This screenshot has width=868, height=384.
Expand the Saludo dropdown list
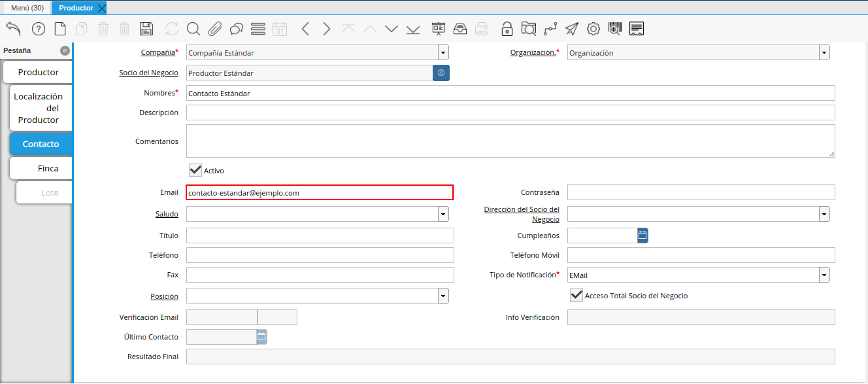443,214
